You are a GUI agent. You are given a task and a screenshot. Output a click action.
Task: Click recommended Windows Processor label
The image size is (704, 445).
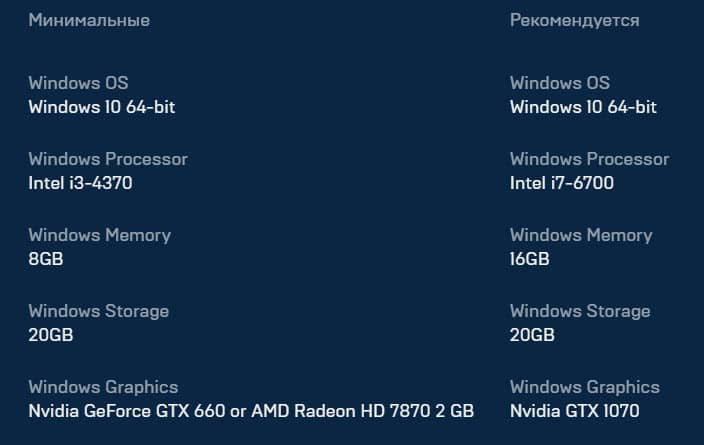(589, 159)
